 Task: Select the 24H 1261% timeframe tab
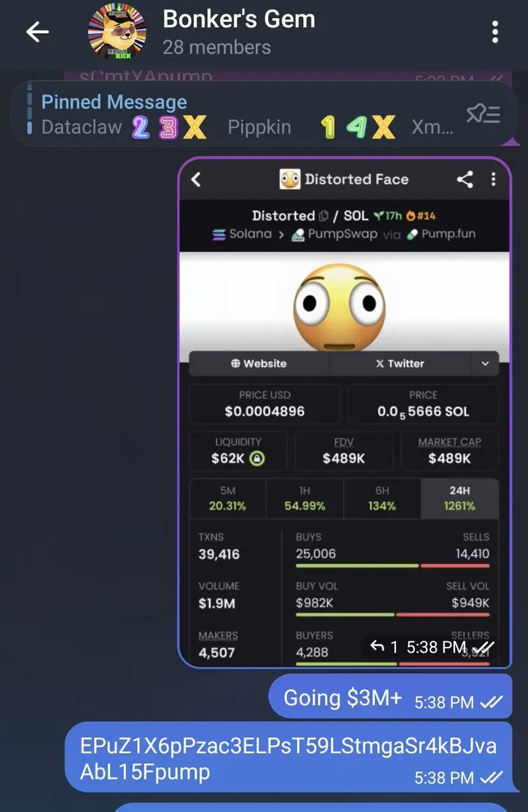click(x=460, y=498)
